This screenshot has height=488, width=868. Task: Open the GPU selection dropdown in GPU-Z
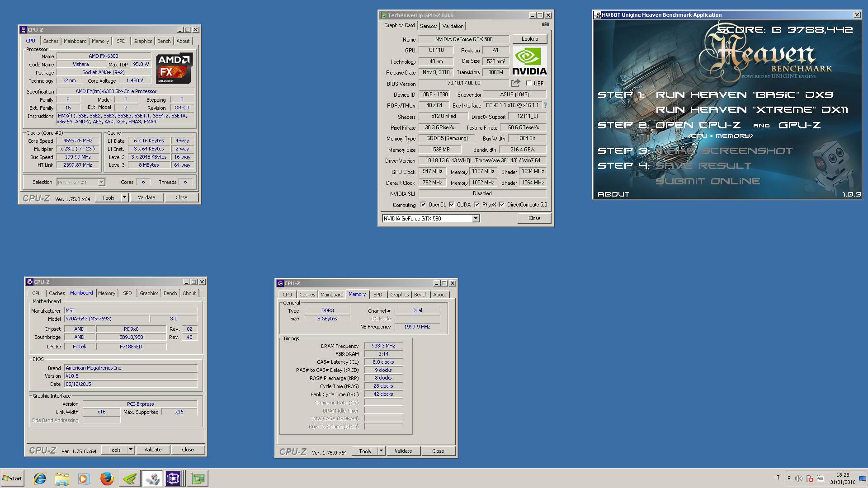[476, 219]
